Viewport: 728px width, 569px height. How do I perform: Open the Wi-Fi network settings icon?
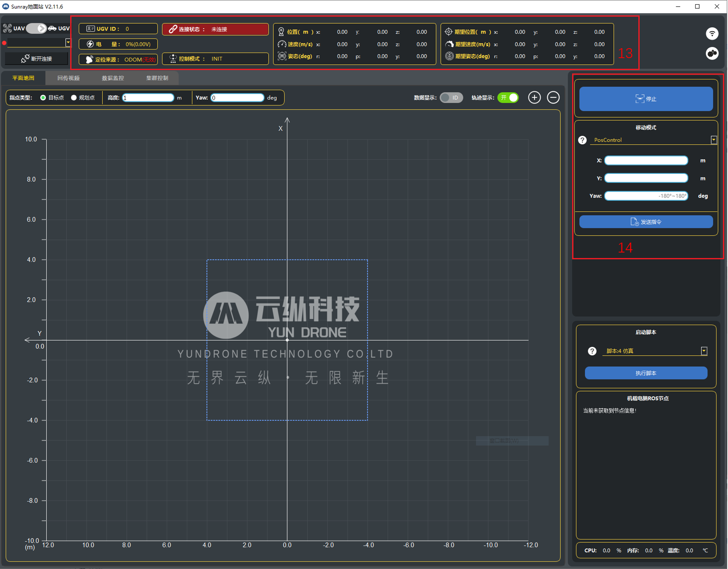coord(712,34)
